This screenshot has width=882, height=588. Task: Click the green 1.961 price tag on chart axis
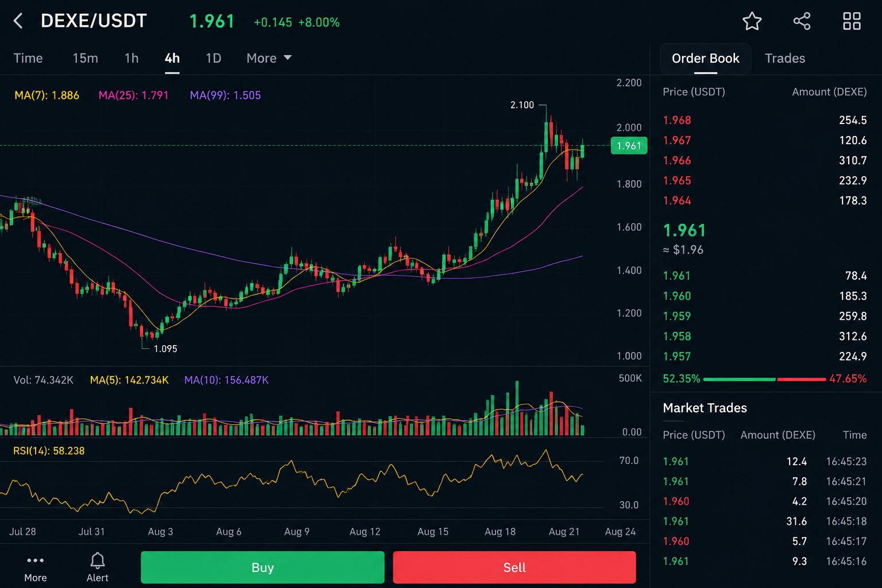pyautogui.click(x=629, y=145)
